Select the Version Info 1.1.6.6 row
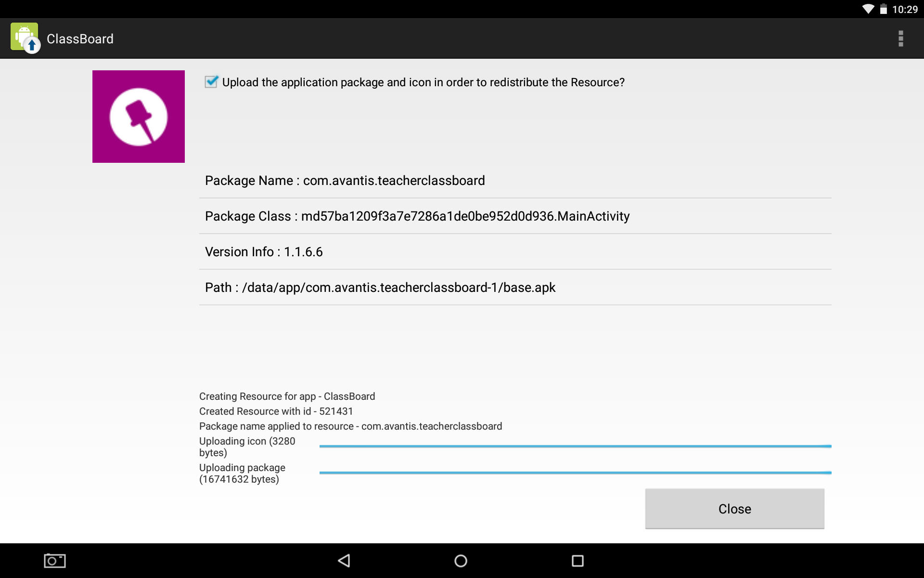This screenshot has height=578, width=924. point(515,252)
